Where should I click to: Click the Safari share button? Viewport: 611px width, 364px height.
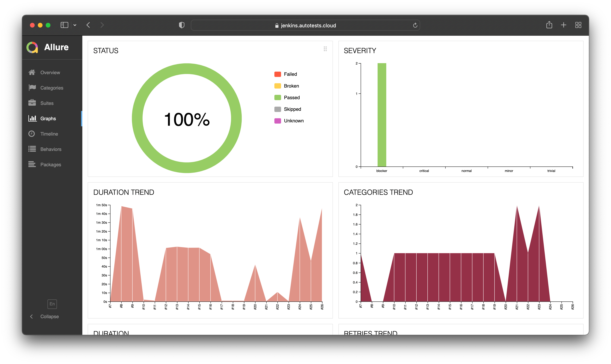tap(549, 25)
